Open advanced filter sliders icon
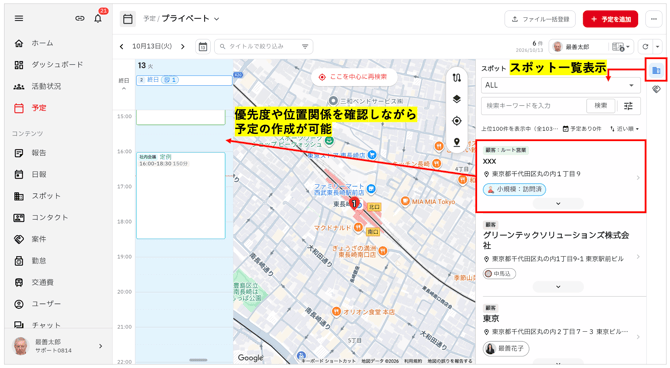This screenshot has width=670, height=368. coord(628,106)
